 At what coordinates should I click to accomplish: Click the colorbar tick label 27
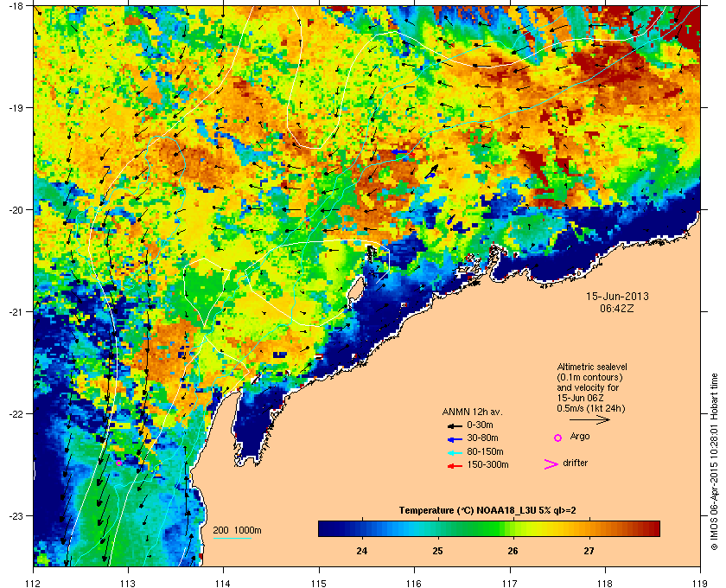coord(589,551)
